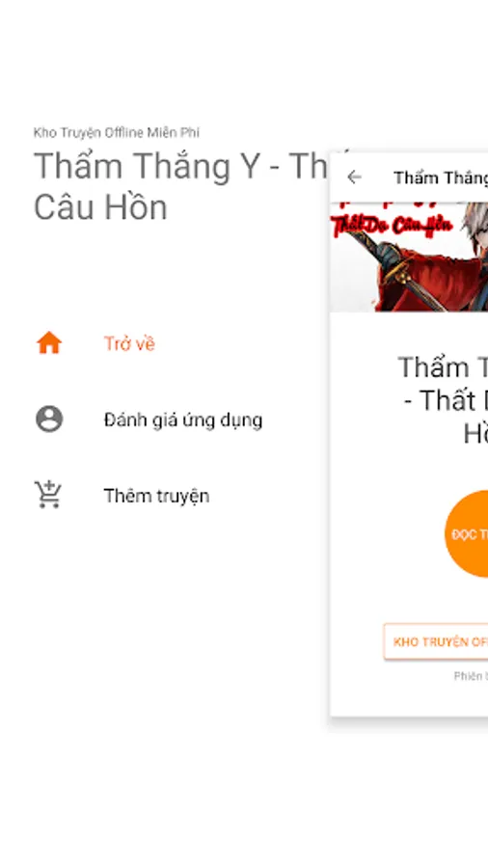488x868 pixels.
Task: Tap the add-to-cart icon
Action: point(48,495)
